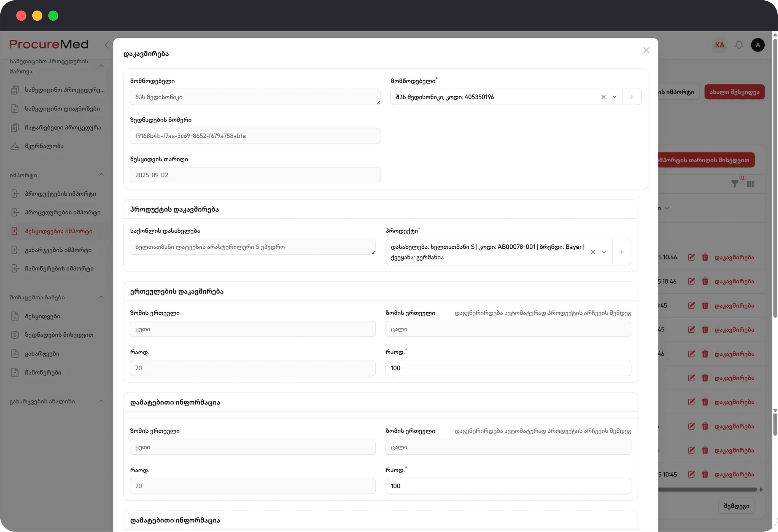Expand the supplier dropdown arrow
Screen dimensions: 778x532
tap(614, 97)
